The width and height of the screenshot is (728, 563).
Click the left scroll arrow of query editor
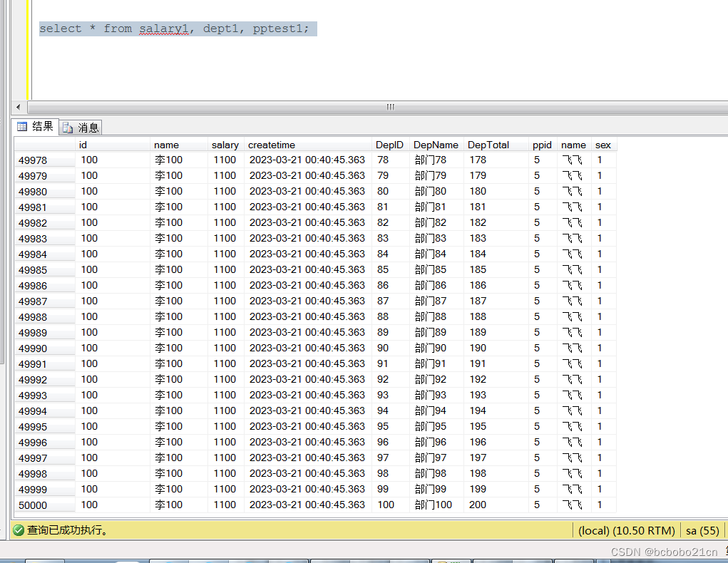[x=18, y=107]
